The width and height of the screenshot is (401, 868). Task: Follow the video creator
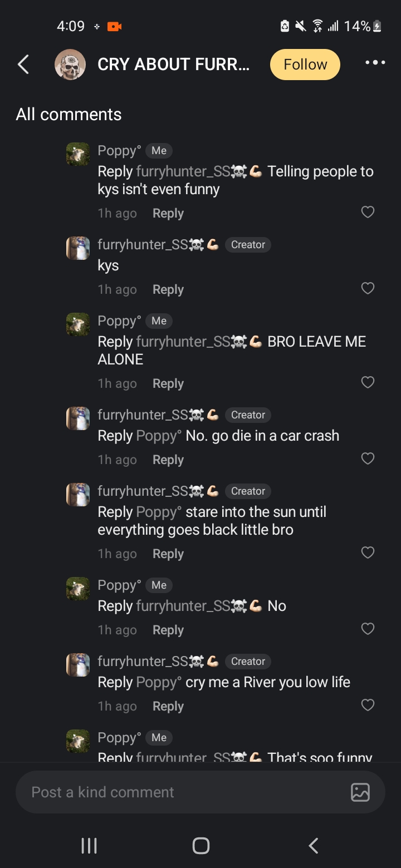305,65
